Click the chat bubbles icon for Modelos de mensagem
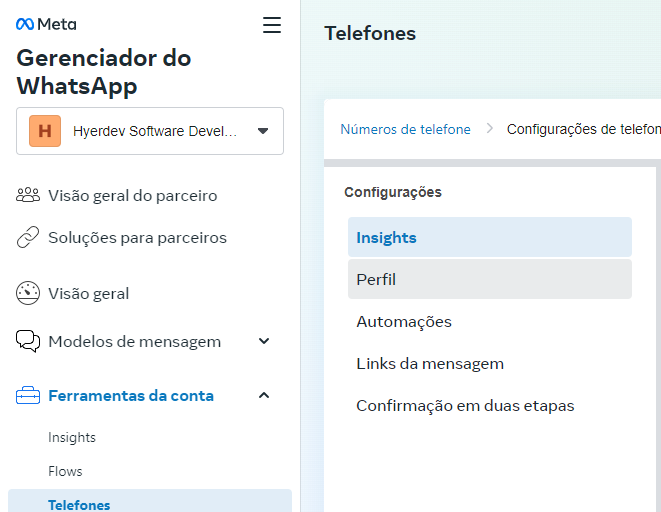Image resolution: width=661 pixels, height=512 pixels. tap(28, 341)
